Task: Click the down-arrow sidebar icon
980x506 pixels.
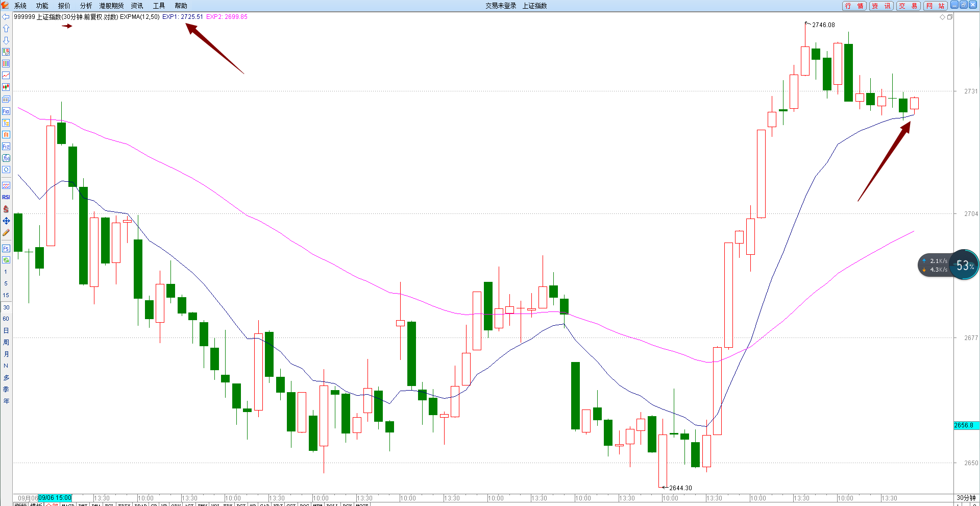Action: click(x=6, y=40)
